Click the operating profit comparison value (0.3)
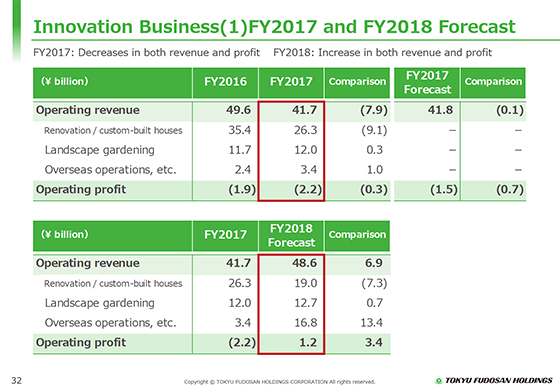This screenshot has height=388, width=560. click(x=374, y=189)
